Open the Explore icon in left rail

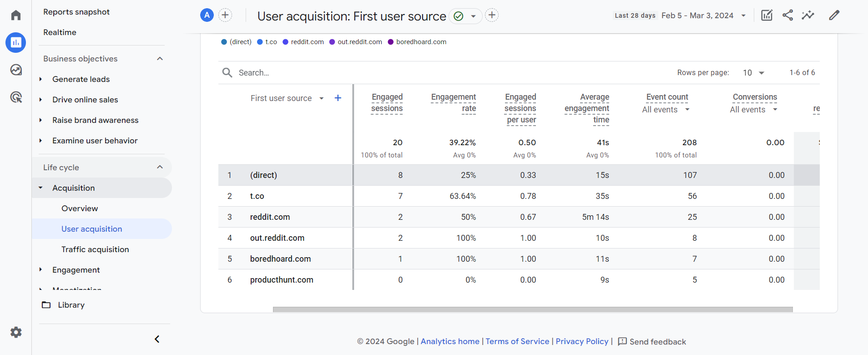16,70
